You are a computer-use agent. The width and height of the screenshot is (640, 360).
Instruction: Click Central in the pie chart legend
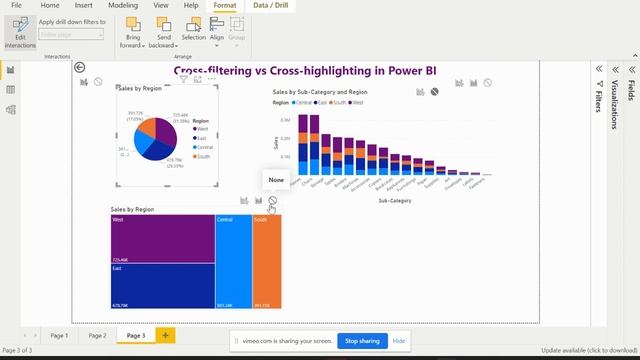point(203,147)
